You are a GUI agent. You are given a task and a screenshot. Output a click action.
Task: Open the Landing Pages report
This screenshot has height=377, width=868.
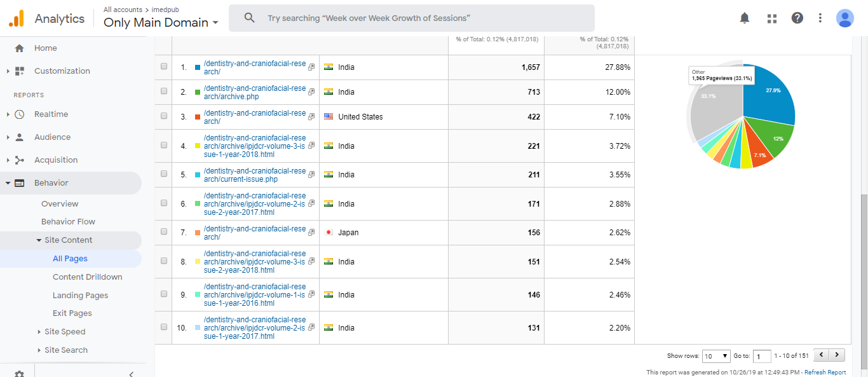point(80,296)
